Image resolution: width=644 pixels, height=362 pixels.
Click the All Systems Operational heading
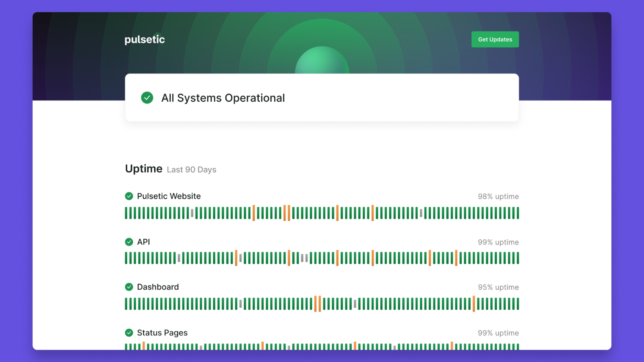pos(223,98)
